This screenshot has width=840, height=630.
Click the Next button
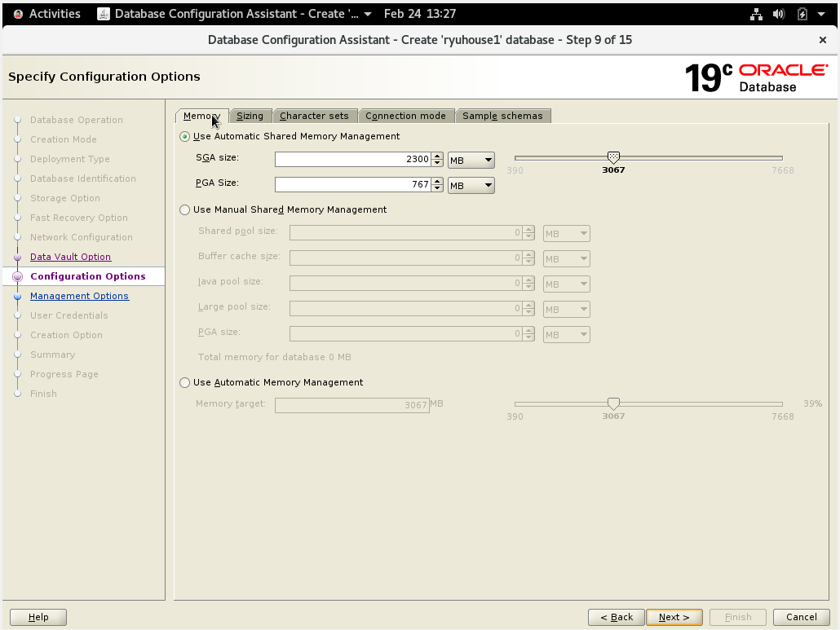coord(674,617)
